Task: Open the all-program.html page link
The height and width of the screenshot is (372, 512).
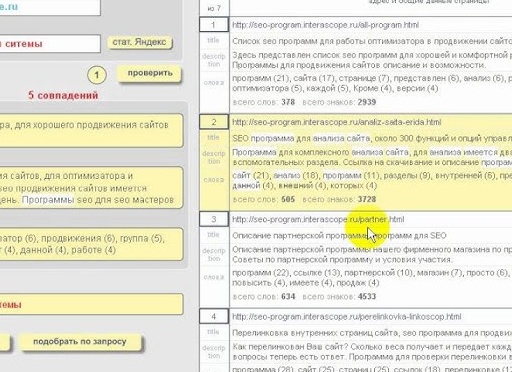Action: pos(325,25)
